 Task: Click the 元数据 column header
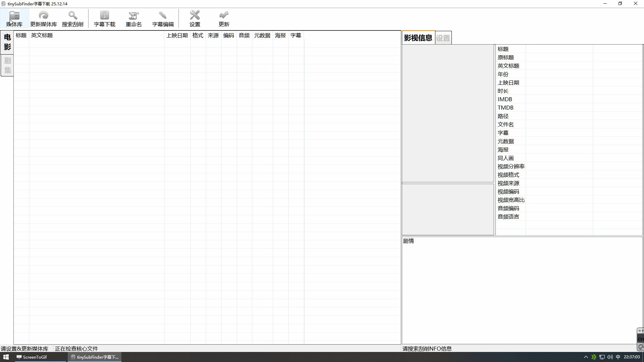[x=262, y=36]
